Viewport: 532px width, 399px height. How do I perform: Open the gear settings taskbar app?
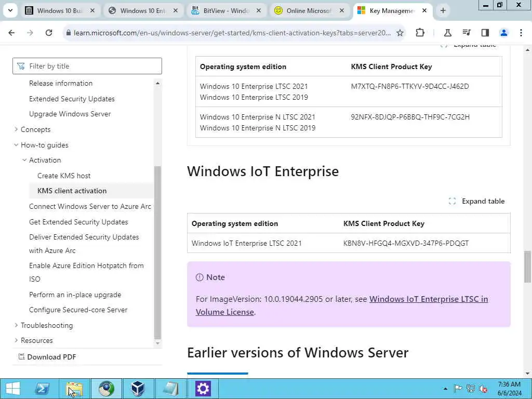(203, 389)
